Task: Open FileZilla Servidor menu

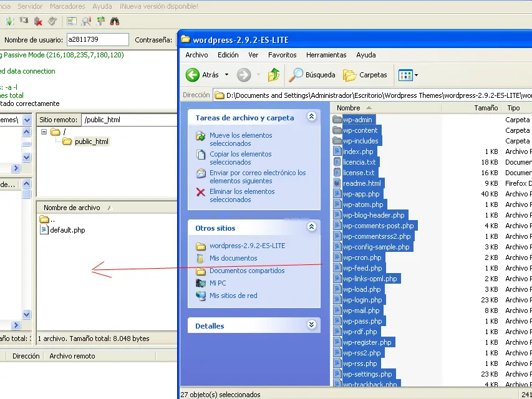Action: (x=30, y=6)
